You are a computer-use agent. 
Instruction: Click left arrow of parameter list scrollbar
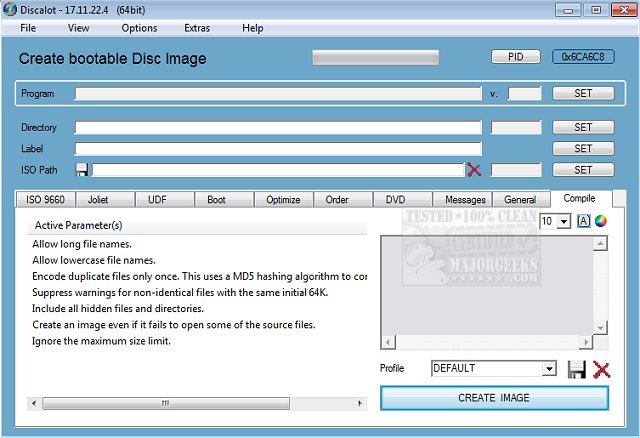pos(34,404)
